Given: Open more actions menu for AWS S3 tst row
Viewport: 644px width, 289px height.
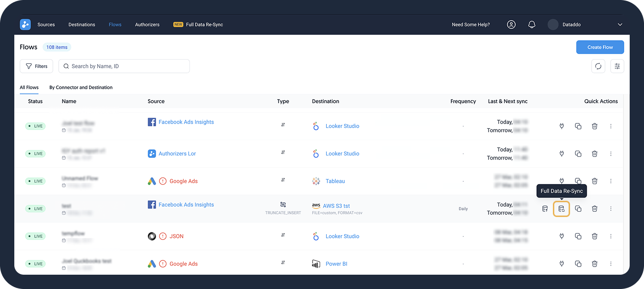Looking at the screenshot, I should pyautogui.click(x=611, y=209).
